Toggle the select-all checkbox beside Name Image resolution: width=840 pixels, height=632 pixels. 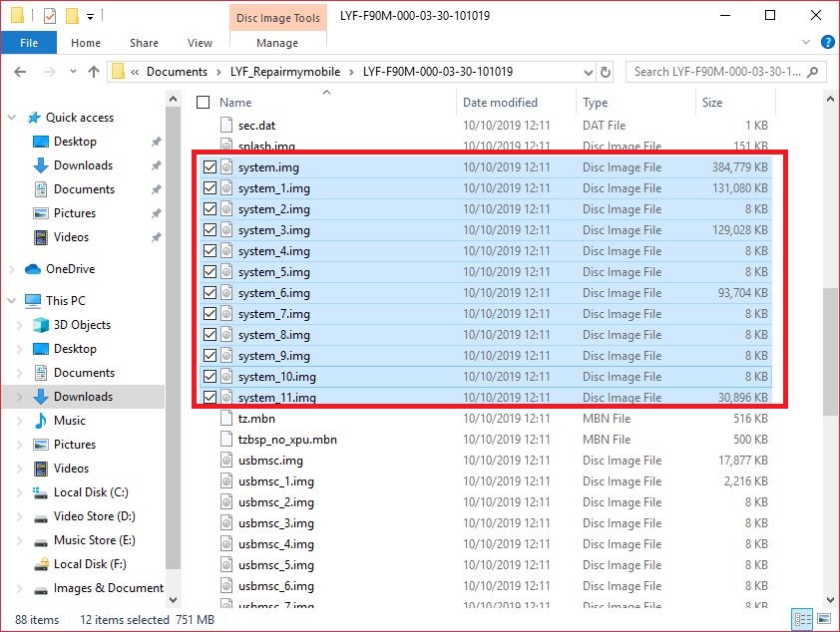point(204,103)
